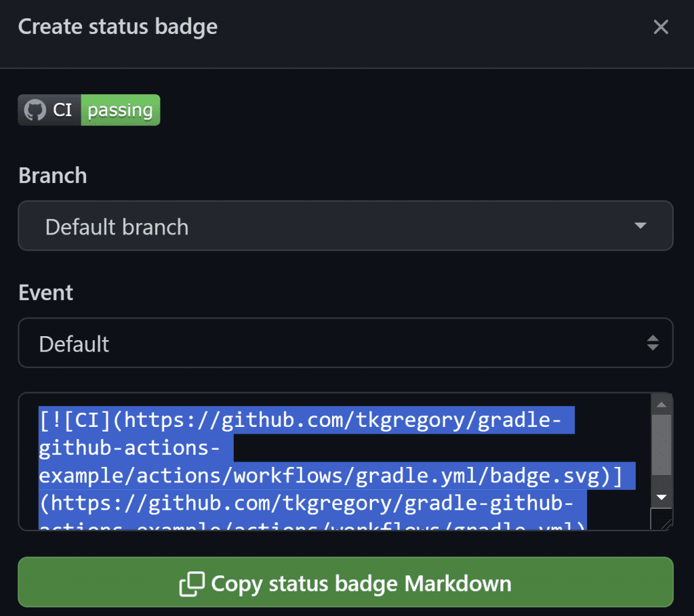Click the Branch dropdown caret arrow
Viewport: 694px width, 616px height.
pyautogui.click(x=640, y=226)
